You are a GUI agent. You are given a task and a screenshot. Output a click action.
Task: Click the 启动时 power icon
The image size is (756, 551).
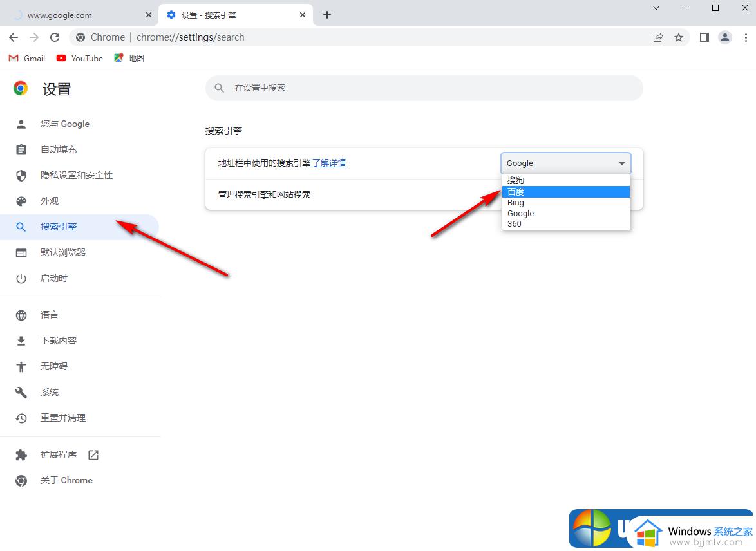click(21, 278)
